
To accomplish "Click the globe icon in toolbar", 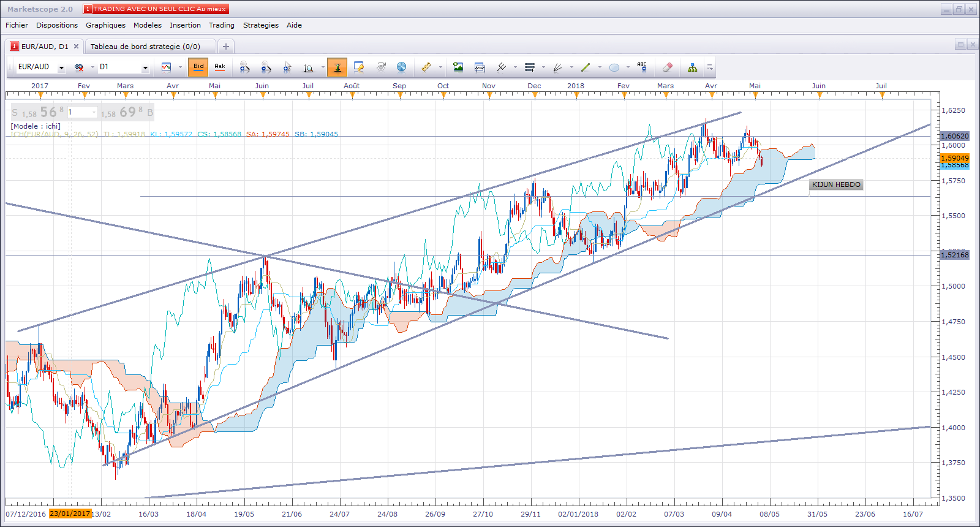I will point(402,67).
